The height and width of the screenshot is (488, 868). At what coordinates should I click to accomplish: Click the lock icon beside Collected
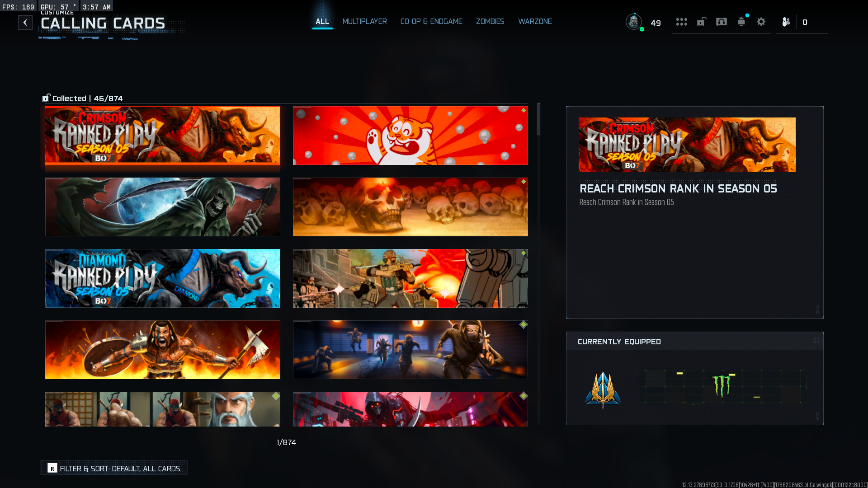(46, 98)
